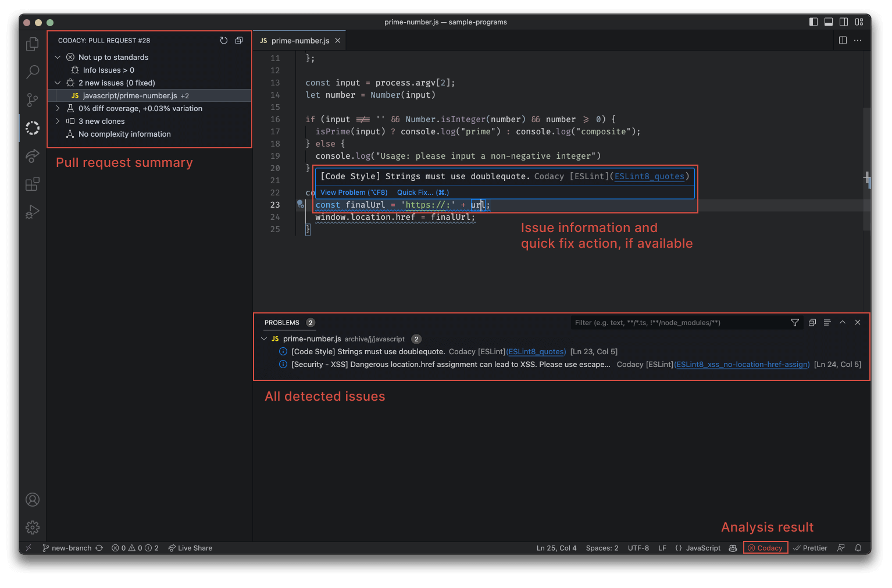Close the Problems panel
This screenshot has height=588, width=892.
pyautogui.click(x=858, y=322)
